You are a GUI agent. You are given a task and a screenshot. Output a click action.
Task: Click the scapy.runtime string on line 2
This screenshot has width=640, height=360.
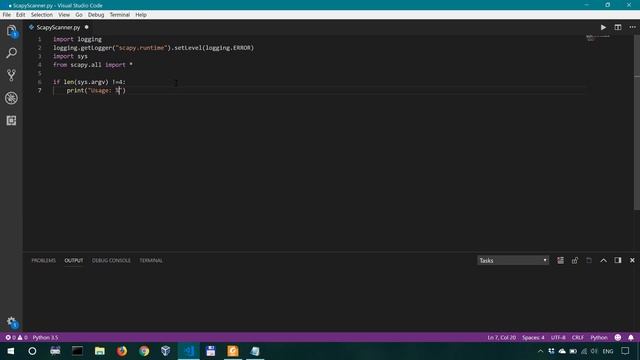click(x=141, y=48)
